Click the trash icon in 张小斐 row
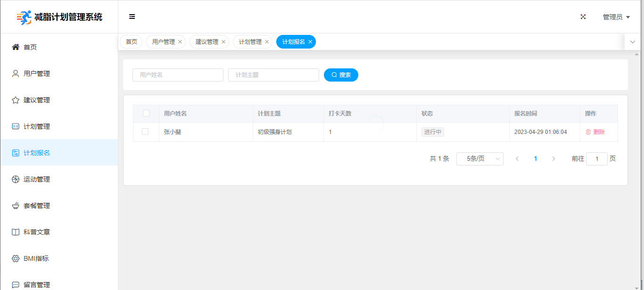 (588, 132)
